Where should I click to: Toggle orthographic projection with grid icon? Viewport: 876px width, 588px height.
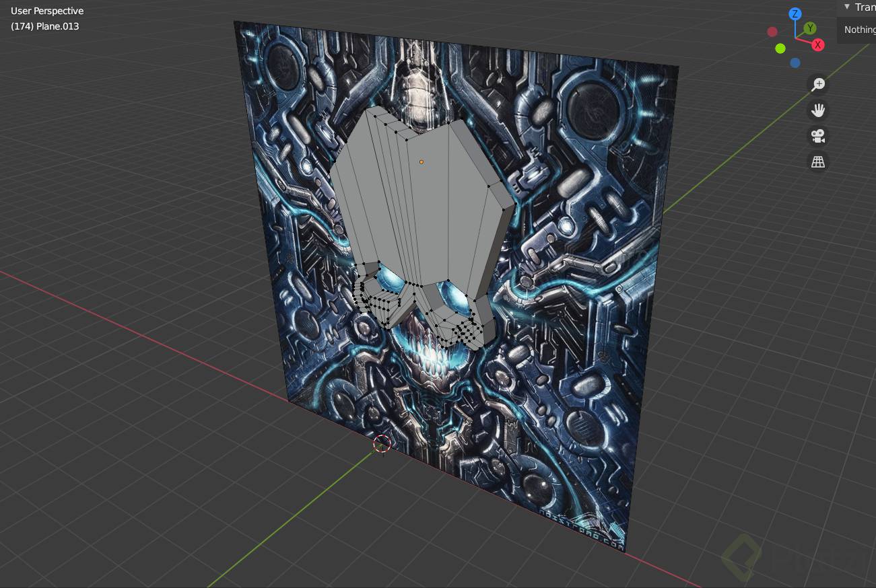point(817,161)
